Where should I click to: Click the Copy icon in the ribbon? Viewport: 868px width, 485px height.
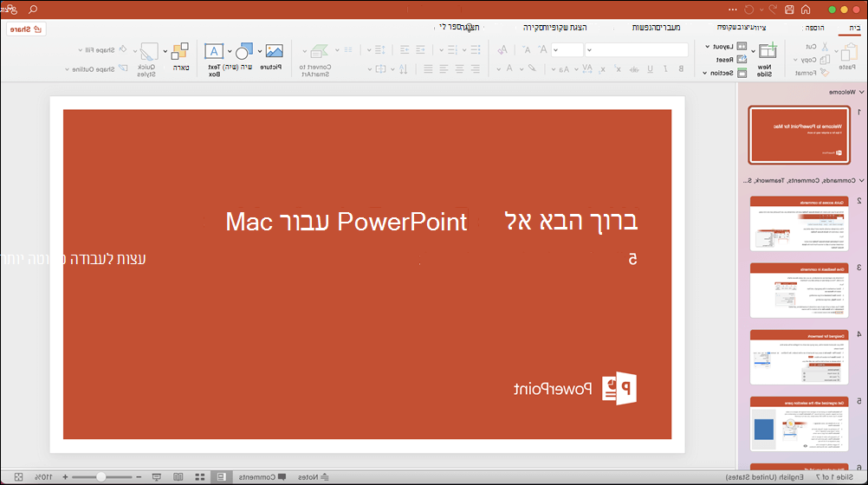[x=825, y=60]
